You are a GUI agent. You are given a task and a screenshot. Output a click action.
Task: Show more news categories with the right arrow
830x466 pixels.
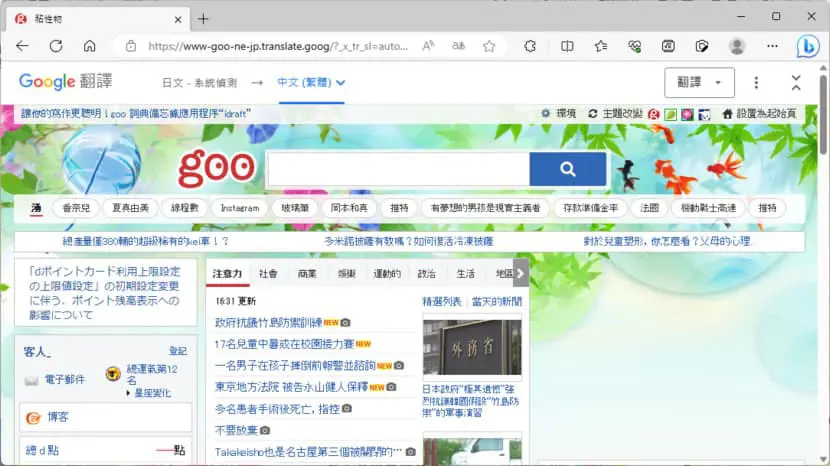tap(521, 273)
